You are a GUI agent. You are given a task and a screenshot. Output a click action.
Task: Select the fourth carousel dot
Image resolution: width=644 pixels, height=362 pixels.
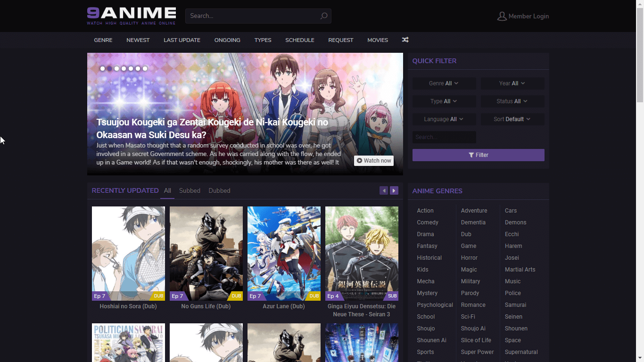coord(124,68)
